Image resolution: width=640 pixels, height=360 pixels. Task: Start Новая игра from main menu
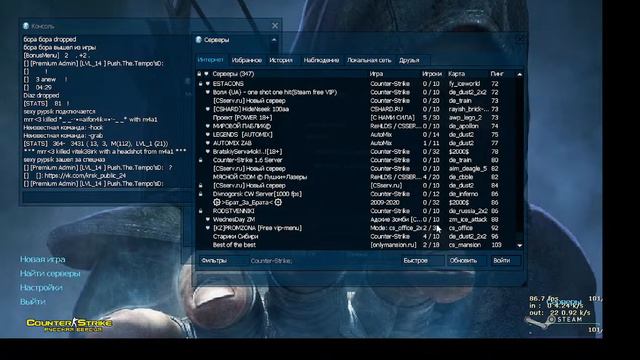(x=42, y=260)
